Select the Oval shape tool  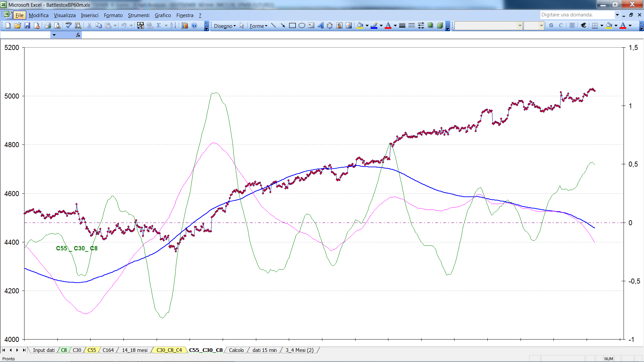click(302, 25)
